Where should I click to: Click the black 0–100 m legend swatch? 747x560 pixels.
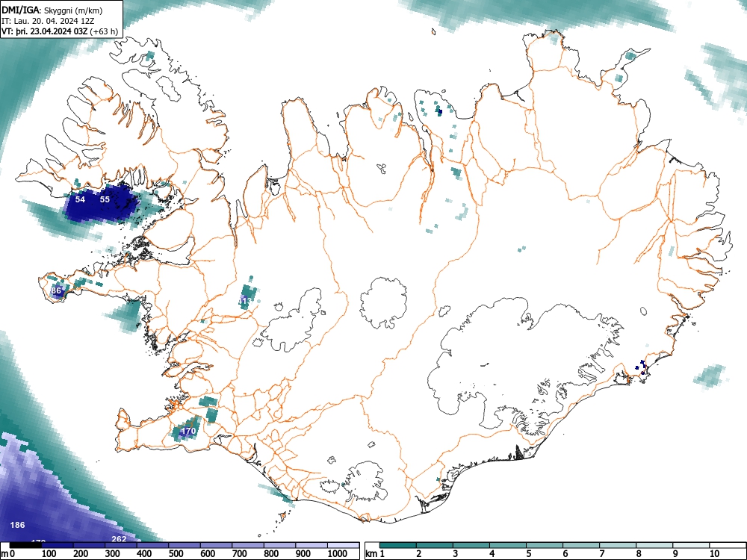[25, 545]
